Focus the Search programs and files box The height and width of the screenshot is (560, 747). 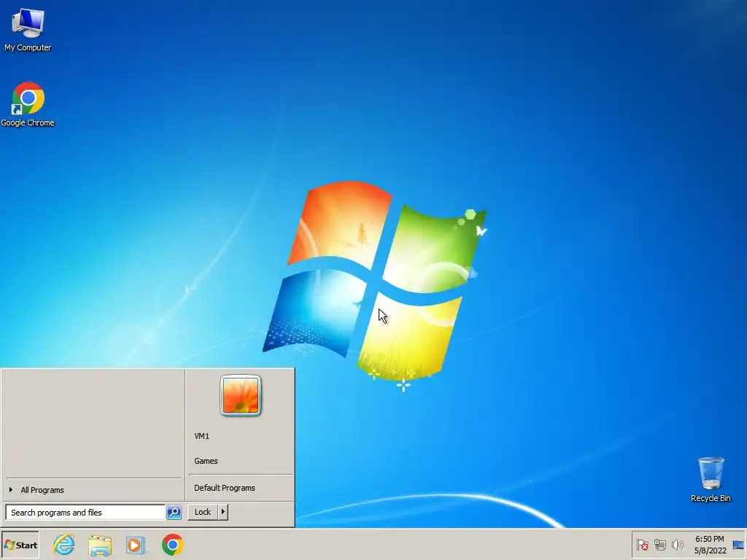point(86,513)
